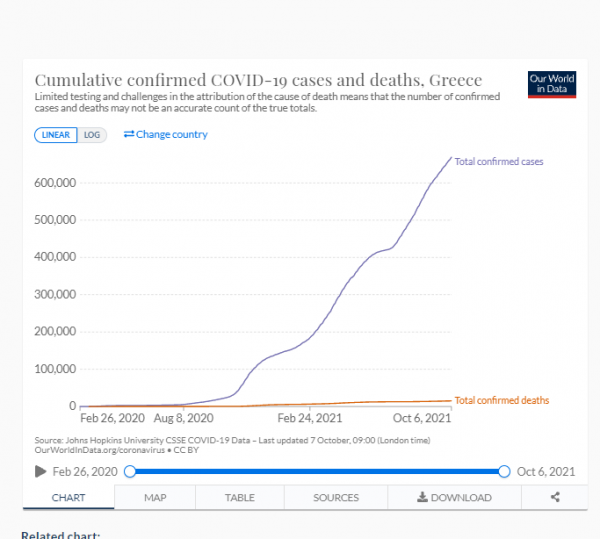Select the Total confirmed cases series label
Screen dimensions: 600x539
[x=499, y=161]
